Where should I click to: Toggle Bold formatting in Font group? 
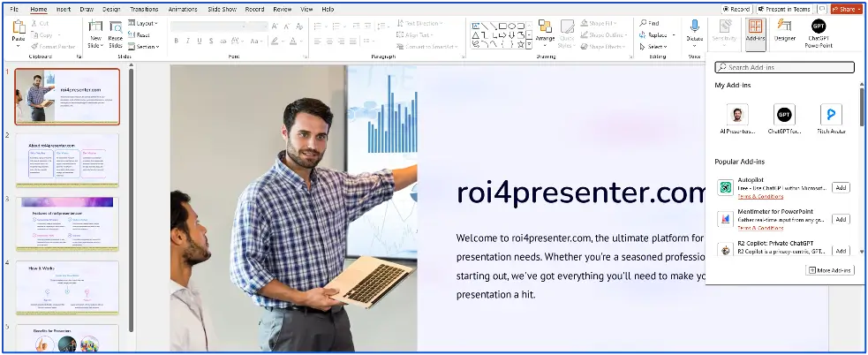tap(175, 41)
